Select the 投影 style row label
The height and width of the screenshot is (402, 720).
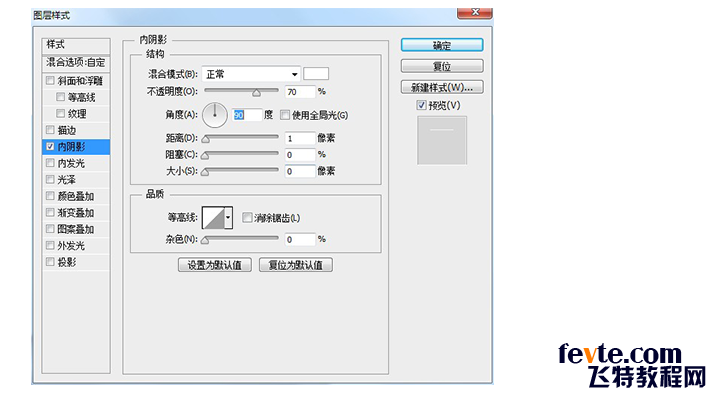point(67,262)
